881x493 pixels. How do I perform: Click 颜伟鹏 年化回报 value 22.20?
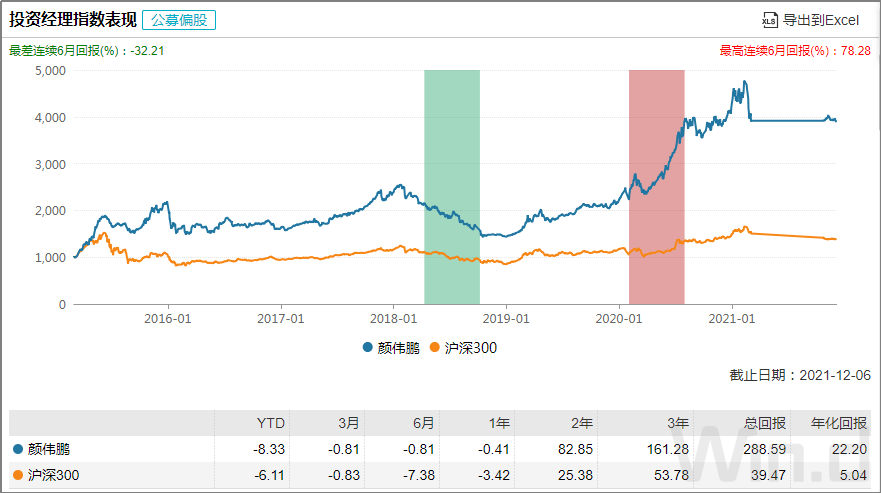click(850, 449)
